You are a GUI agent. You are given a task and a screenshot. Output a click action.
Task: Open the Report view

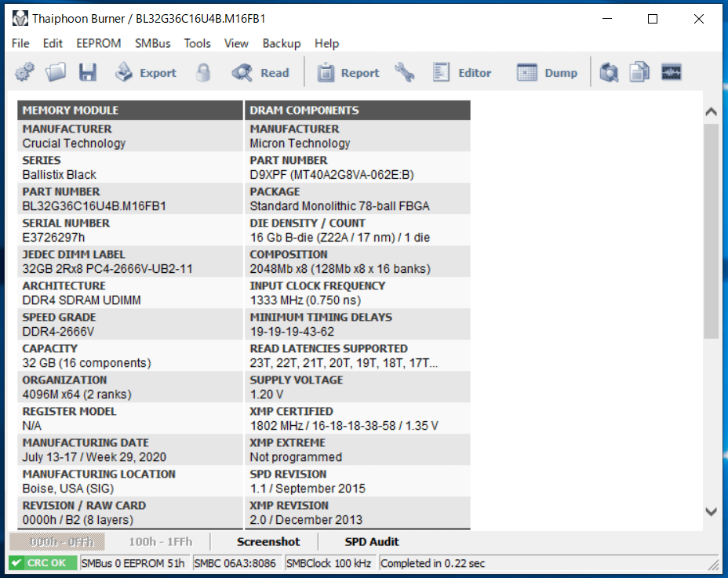(x=348, y=73)
